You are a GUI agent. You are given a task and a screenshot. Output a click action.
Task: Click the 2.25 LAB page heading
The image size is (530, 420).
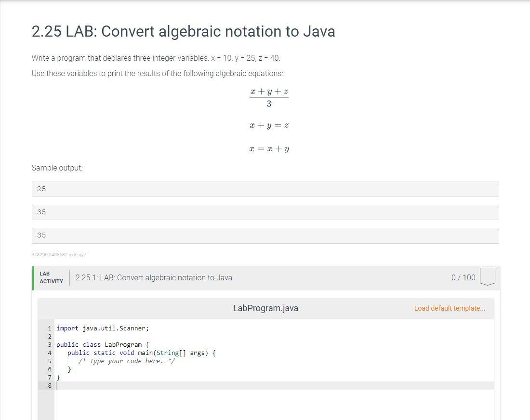click(183, 31)
